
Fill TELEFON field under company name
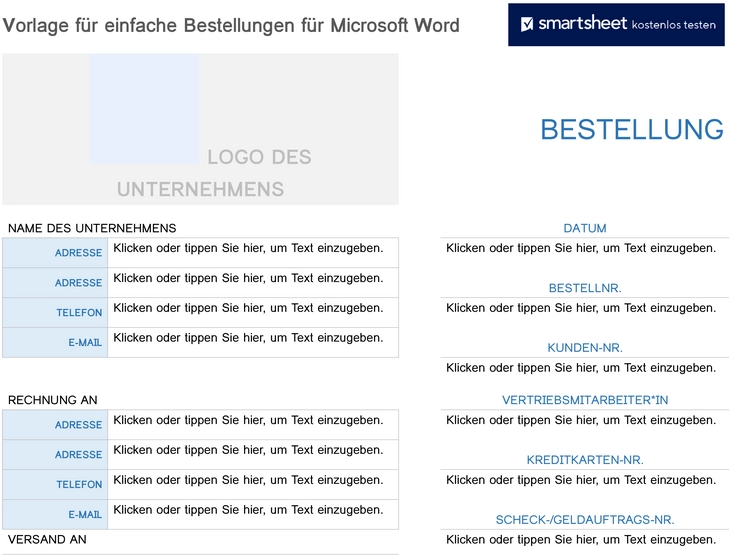[x=253, y=312]
